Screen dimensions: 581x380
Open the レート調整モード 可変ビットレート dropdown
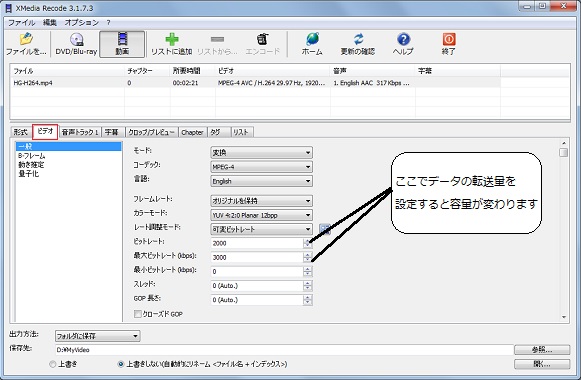[261, 229]
